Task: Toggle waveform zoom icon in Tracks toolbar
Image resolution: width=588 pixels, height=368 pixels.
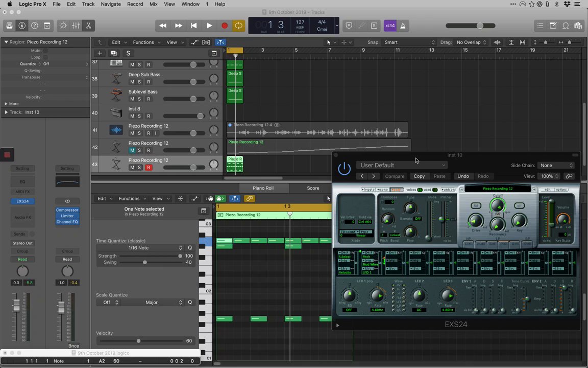Action: click(497, 42)
